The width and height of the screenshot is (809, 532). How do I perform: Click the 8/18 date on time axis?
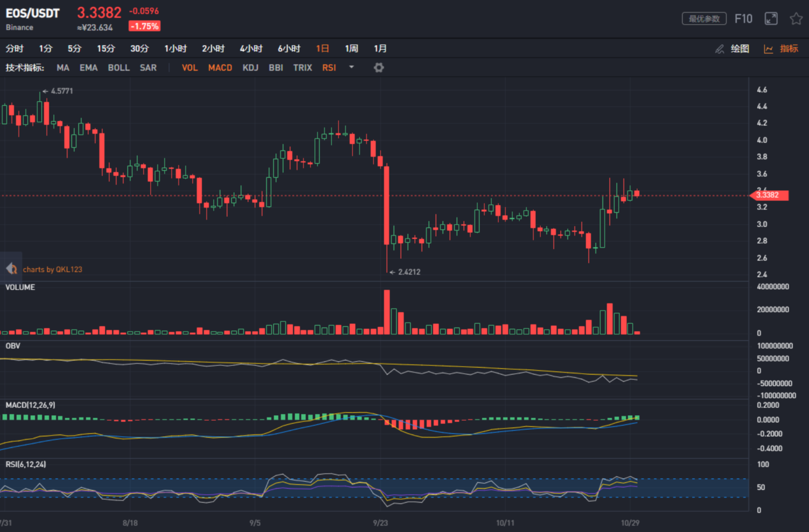click(x=130, y=523)
